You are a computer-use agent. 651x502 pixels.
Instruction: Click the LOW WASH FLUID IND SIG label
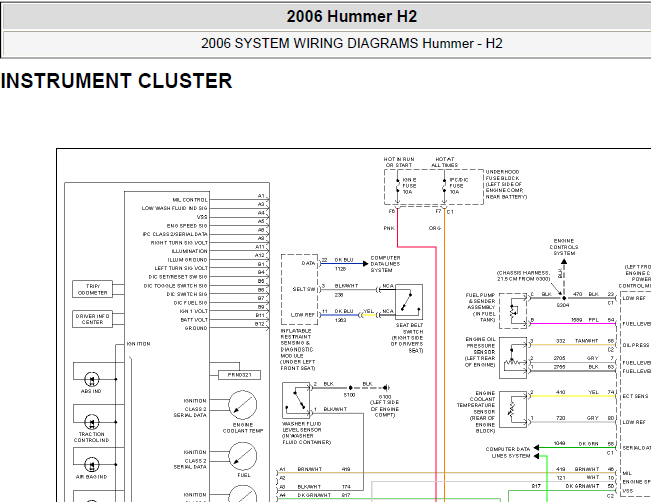[174, 208]
